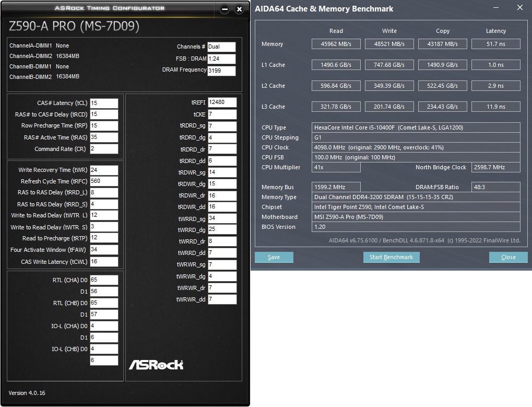
Task: Click the Refresh Cycle Time (tRFC) field
Action: tap(104, 181)
